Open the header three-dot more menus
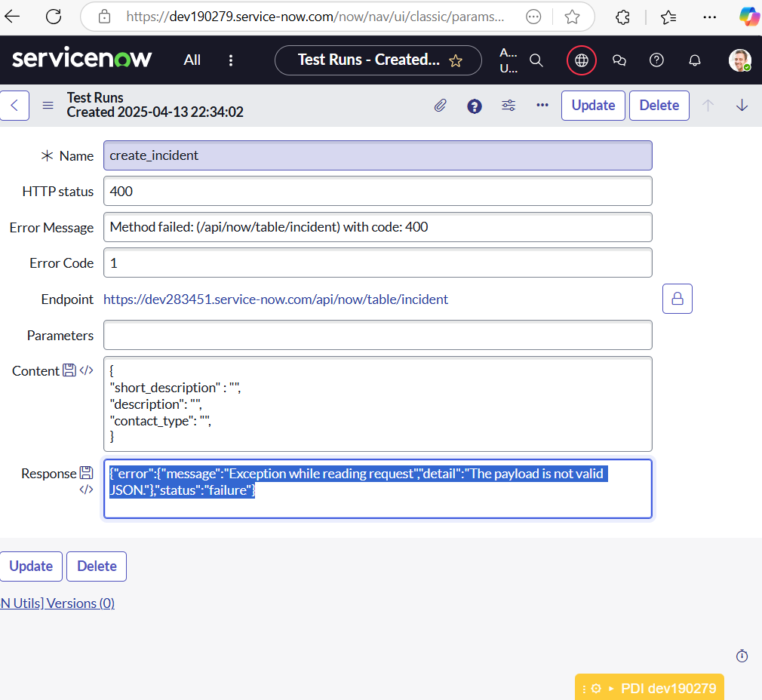 pyautogui.click(x=231, y=60)
